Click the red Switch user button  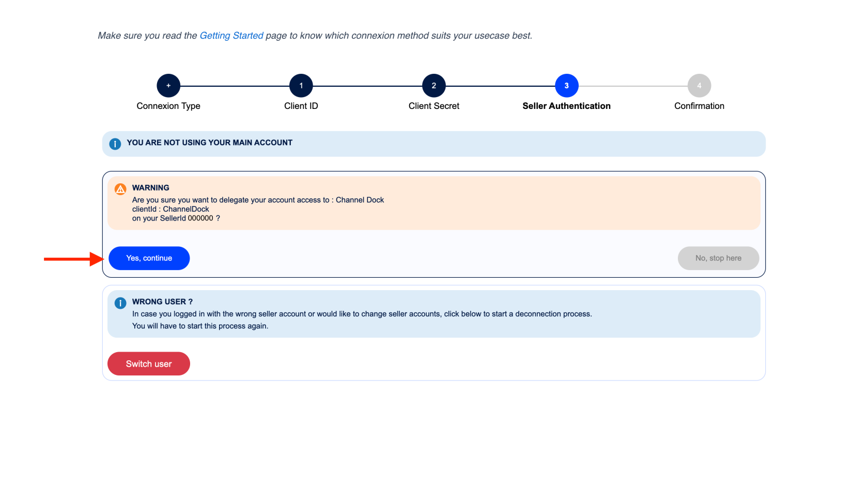149,364
